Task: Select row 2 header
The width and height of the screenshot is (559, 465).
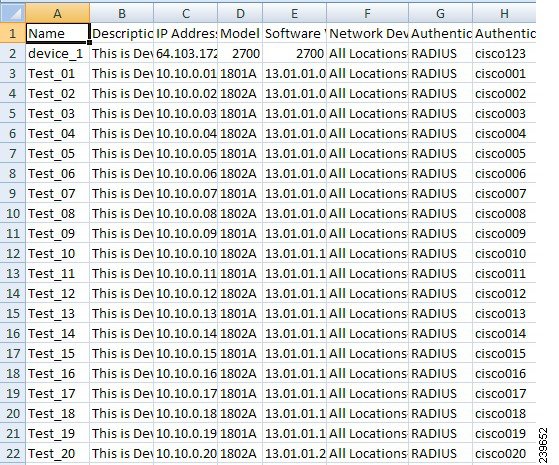Action: (x=13, y=53)
